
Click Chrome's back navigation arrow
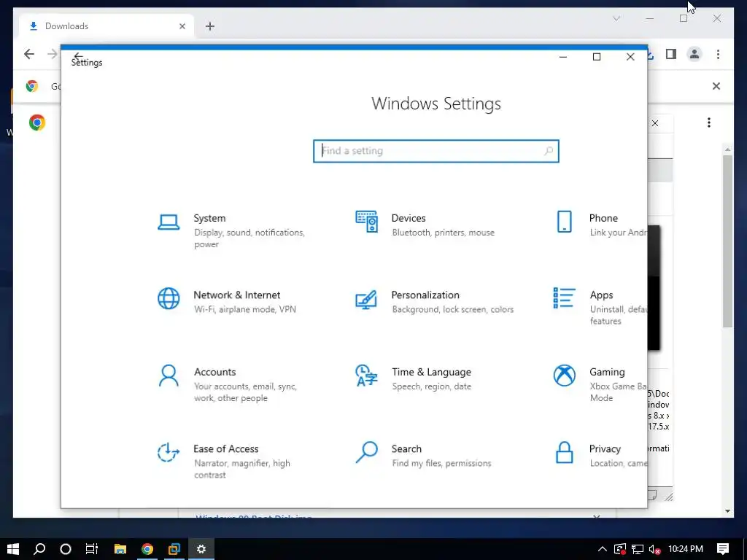pyautogui.click(x=29, y=54)
